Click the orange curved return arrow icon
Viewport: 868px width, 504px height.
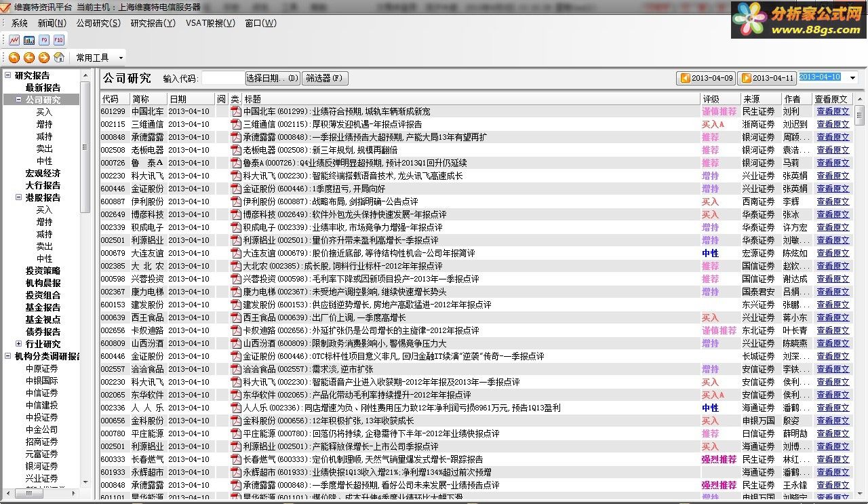[x=14, y=58]
